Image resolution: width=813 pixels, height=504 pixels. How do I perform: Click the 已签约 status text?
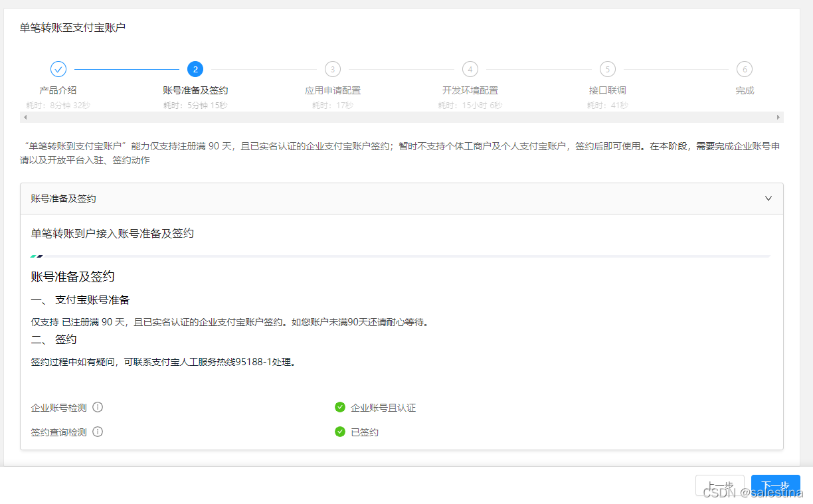pyautogui.click(x=365, y=432)
